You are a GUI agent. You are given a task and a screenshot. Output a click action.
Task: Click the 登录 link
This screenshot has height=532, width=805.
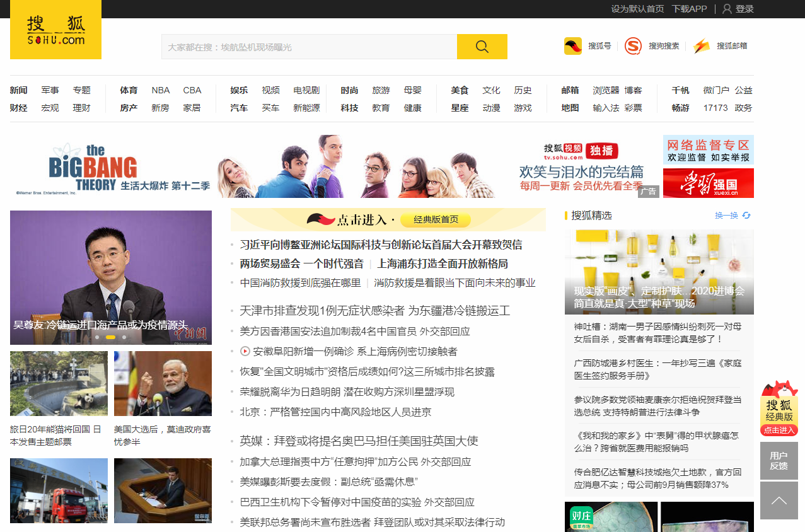[744, 9]
